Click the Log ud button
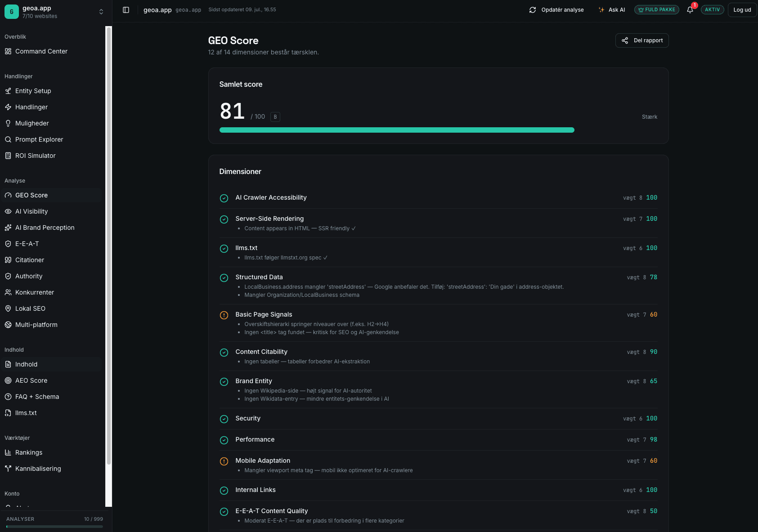758x532 pixels. tap(742, 10)
